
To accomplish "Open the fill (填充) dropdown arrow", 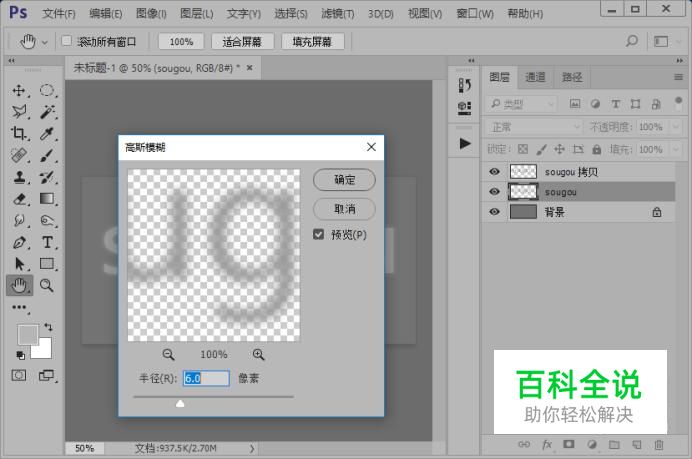I will 676,149.
